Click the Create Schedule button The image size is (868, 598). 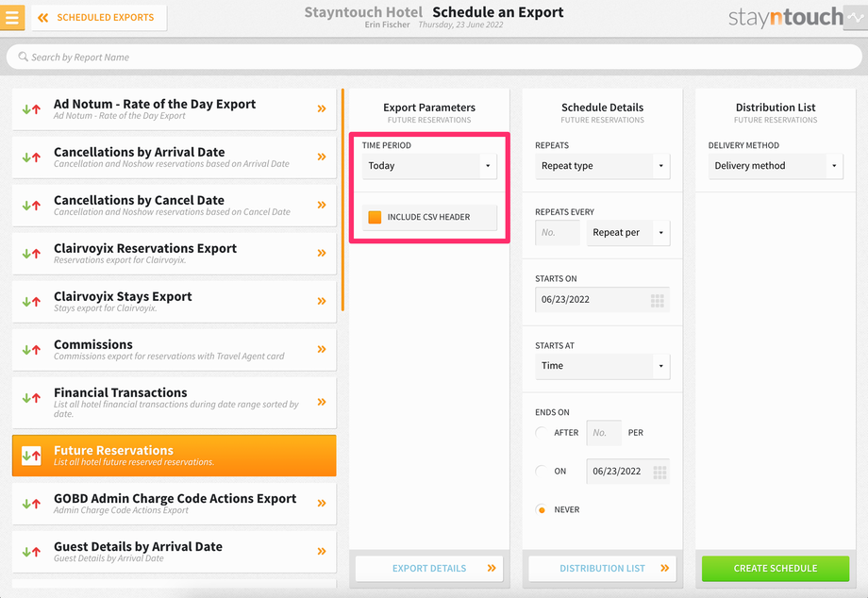coord(776,569)
